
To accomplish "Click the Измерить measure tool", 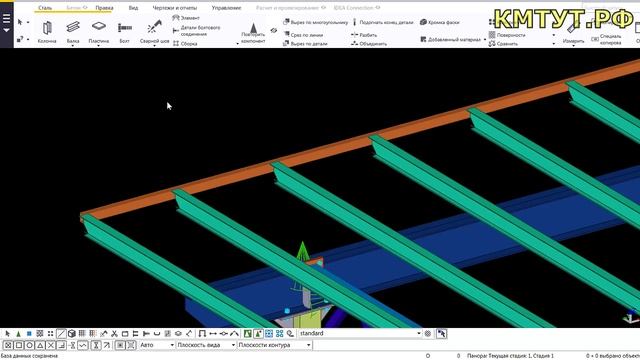I will pos(573,33).
